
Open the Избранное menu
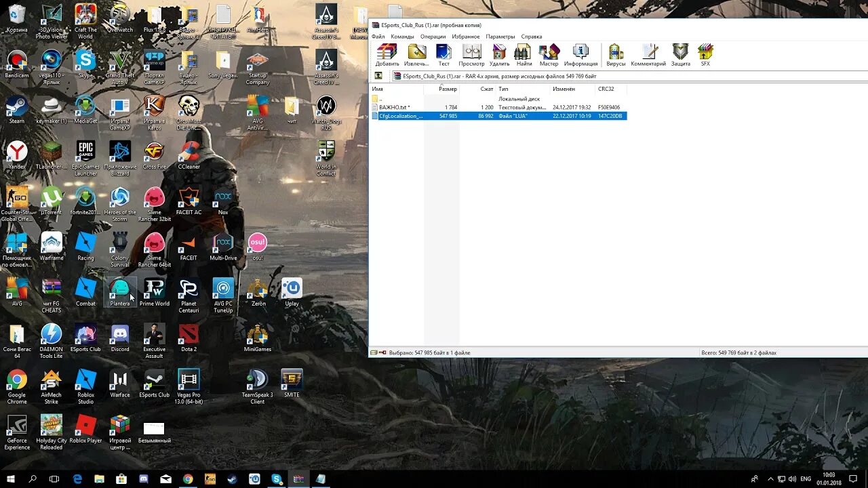pos(466,37)
